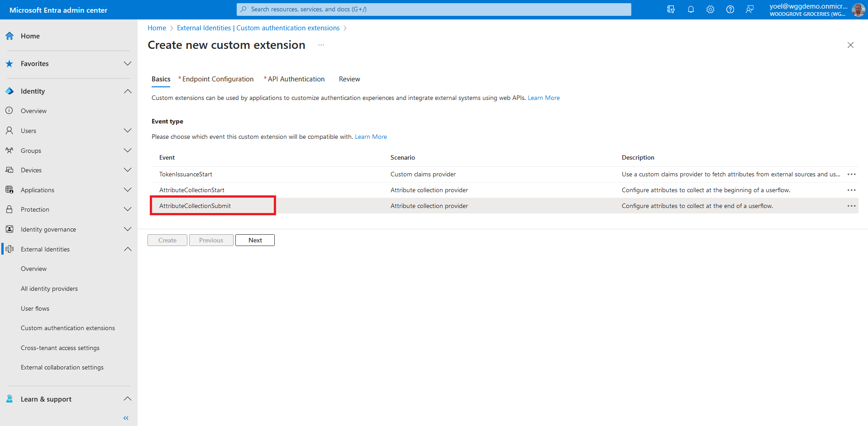868x426 pixels.
Task: Open the Copilot portal icon in header
Action: pyautogui.click(x=671, y=9)
